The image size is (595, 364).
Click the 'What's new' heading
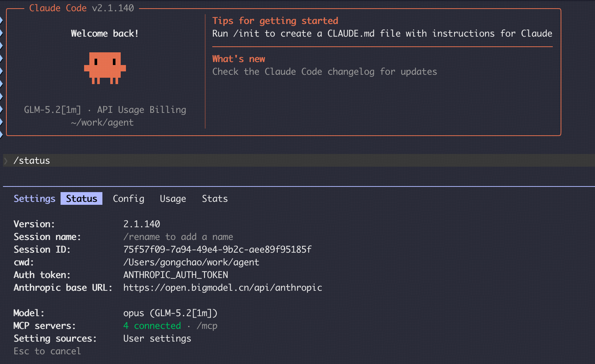click(x=238, y=59)
